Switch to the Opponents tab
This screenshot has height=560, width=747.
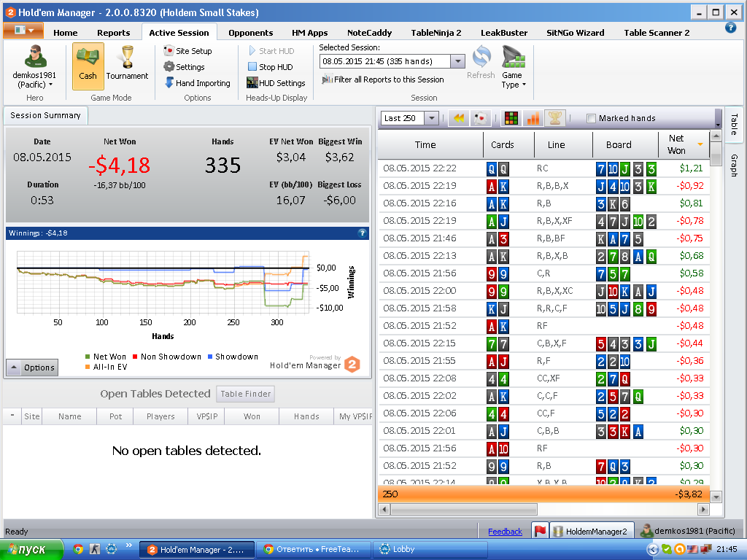[x=251, y=32]
